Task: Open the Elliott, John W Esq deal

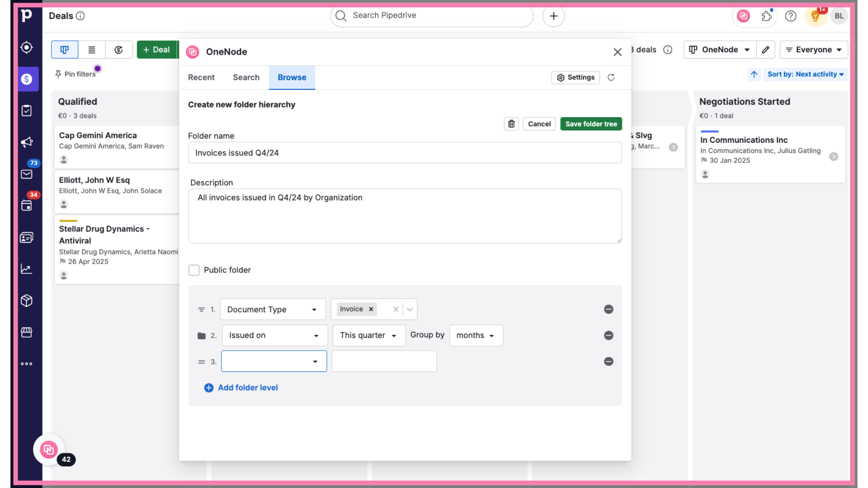Action: [117, 192]
